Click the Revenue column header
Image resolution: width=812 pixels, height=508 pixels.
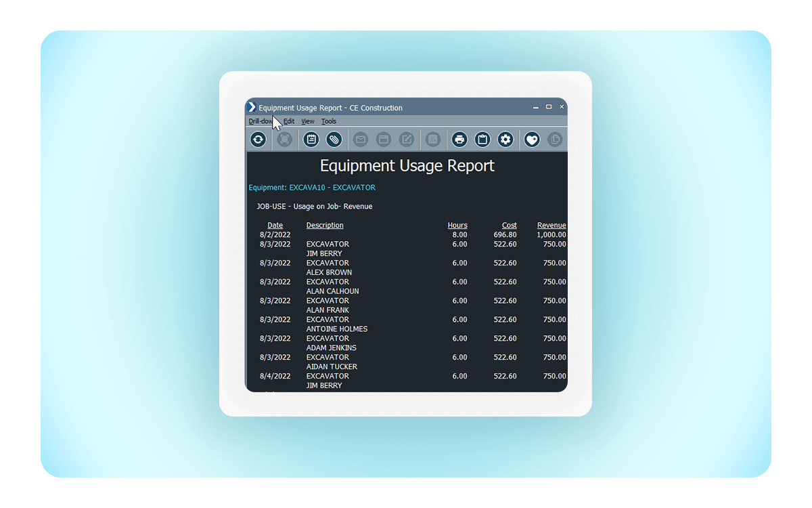click(x=551, y=226)
